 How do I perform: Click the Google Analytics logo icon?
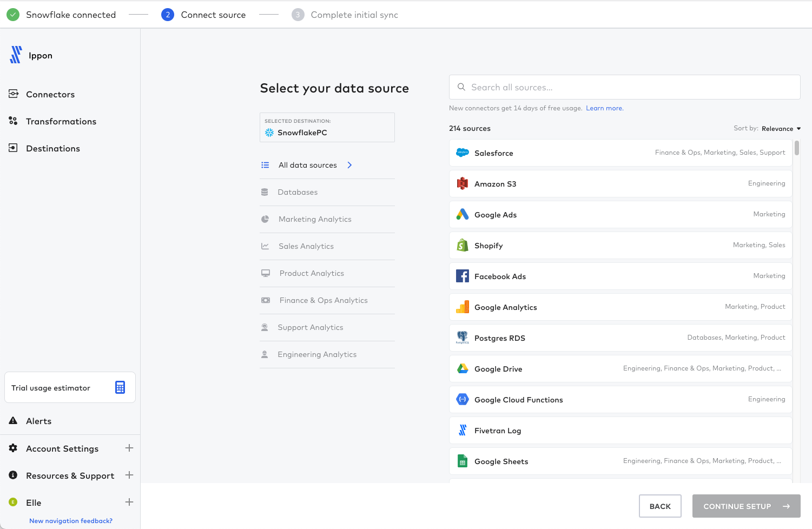click(x=463, y=307)
